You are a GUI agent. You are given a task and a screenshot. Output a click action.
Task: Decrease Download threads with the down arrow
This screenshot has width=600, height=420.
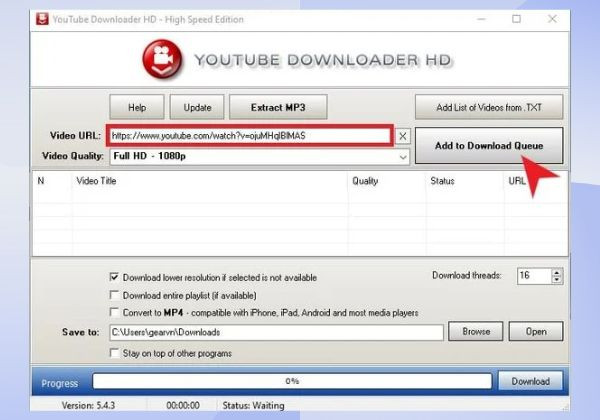click(x=557, y=280)
